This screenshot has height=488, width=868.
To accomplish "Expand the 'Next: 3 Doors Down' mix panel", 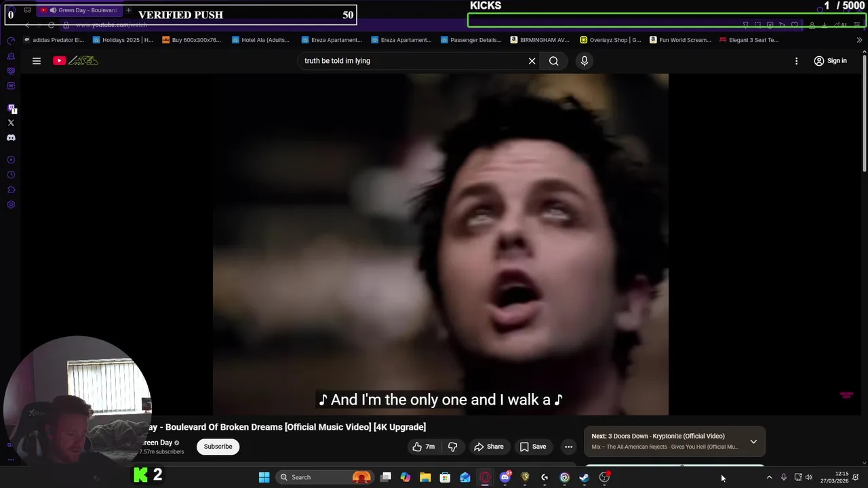I will (753, 441).
